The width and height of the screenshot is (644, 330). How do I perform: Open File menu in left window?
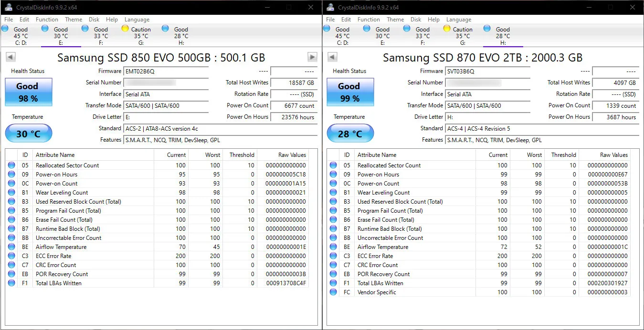tap(9, 20)
